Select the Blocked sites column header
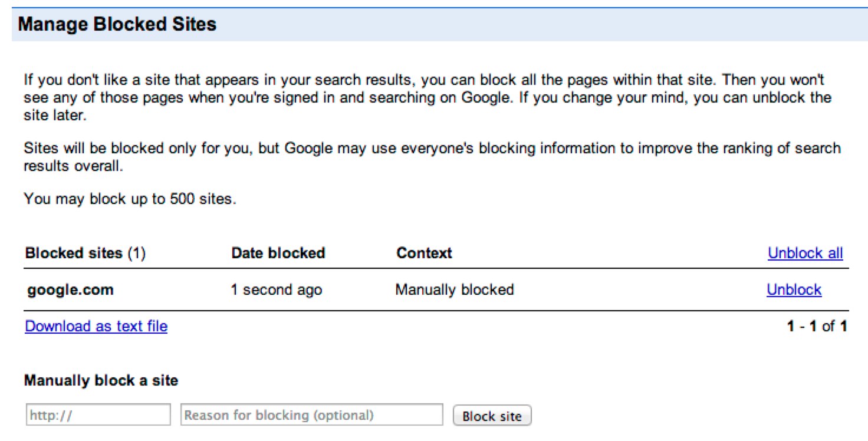The width and height of the screenshot is (868, 441). pyautogui.click(x=74, y=253)
